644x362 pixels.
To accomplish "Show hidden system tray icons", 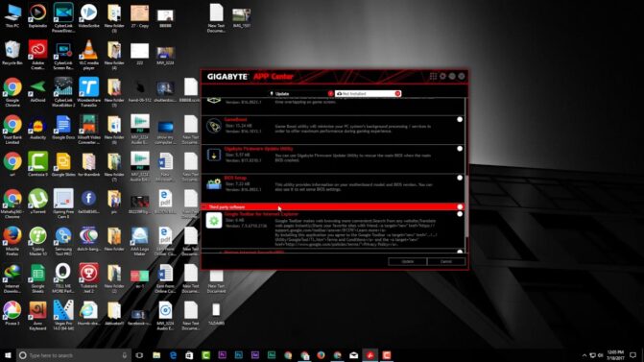I will tap(584, 355).
